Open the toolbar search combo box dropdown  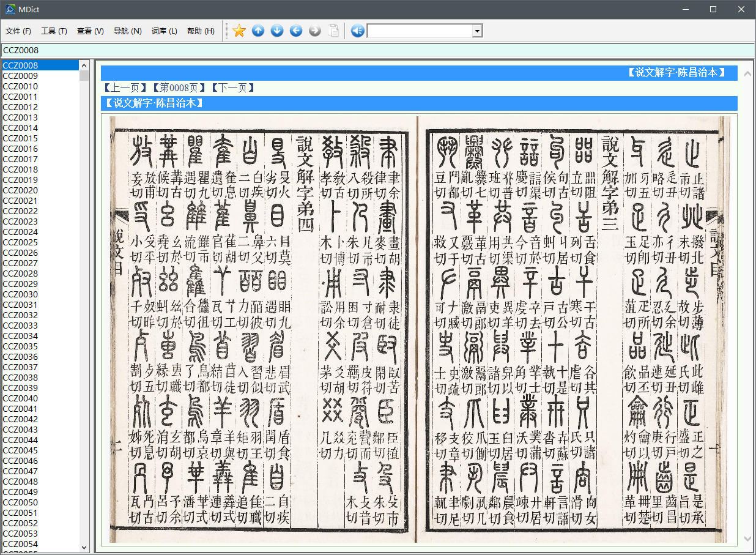tap(477, 31)
